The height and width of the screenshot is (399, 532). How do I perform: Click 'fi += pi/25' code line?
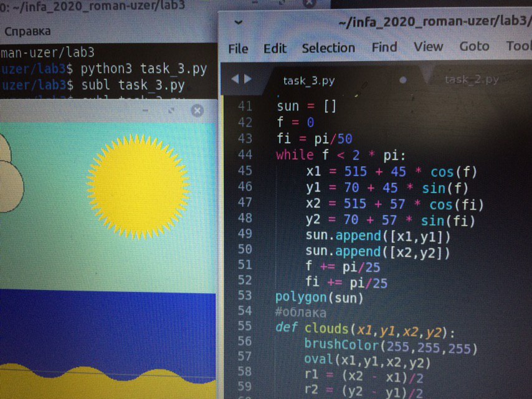346,282
